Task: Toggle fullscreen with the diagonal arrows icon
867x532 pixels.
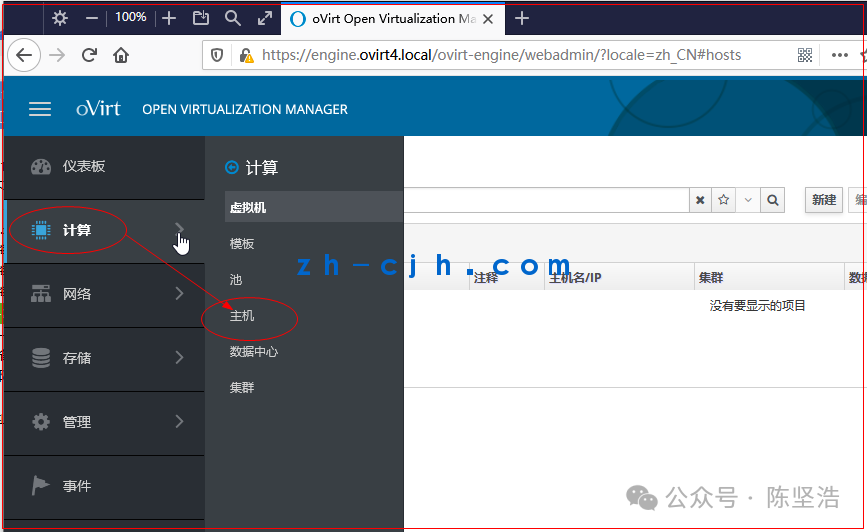Action: coord(265,18)
